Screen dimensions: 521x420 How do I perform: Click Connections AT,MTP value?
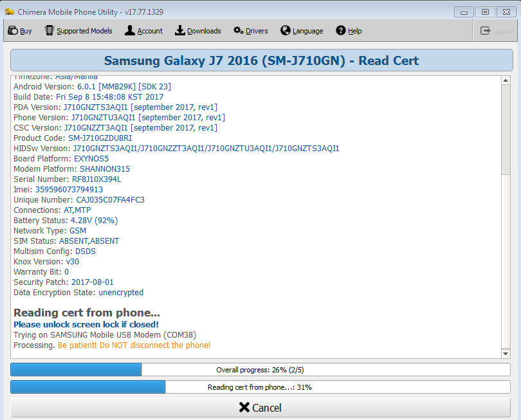tap(77, 210)
